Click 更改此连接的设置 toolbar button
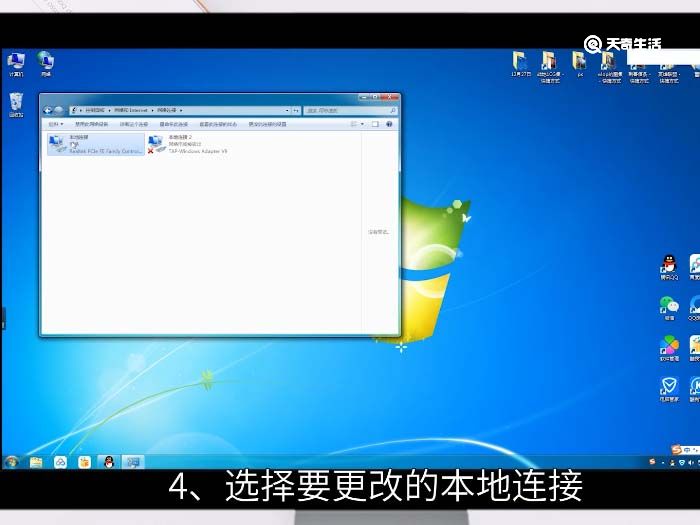 267,124
